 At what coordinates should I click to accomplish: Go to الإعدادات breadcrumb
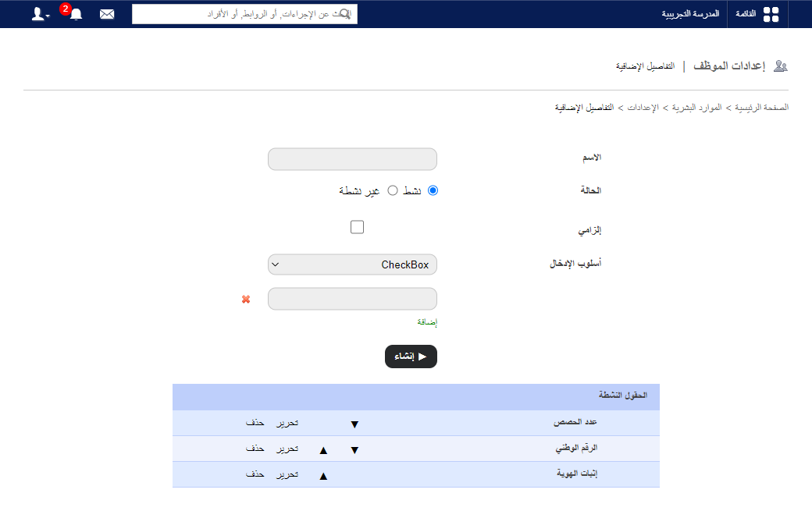pos(643,108)
